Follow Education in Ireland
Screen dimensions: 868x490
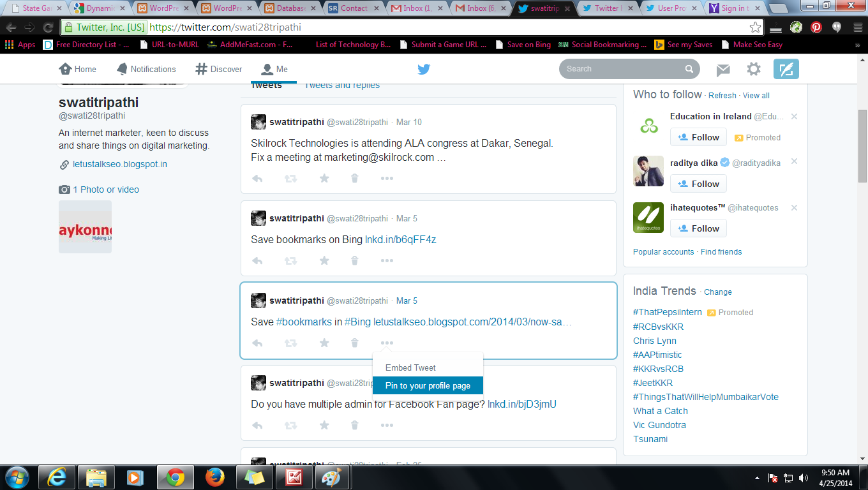698,137
